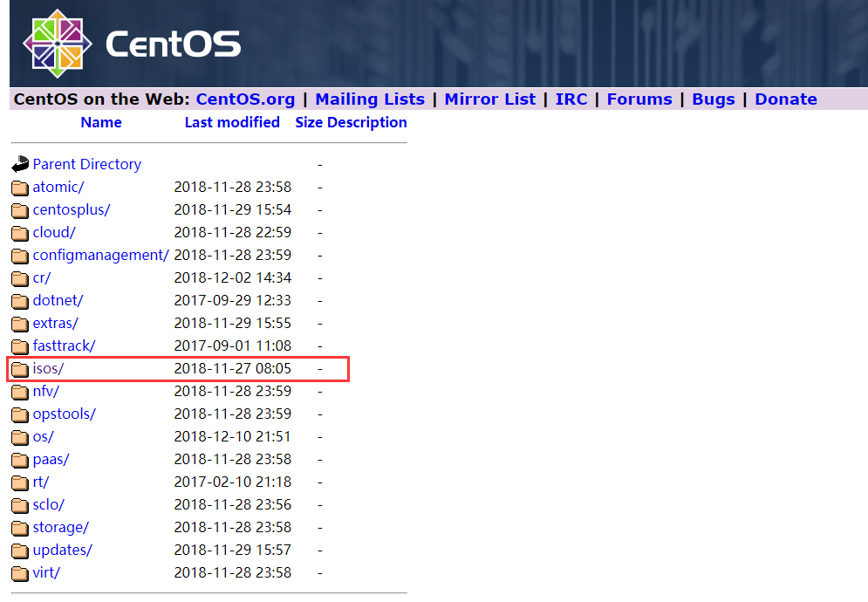Click the date 2017-09-29 12:33
This screenshot has width=868, height=602.
click(233, 301)
